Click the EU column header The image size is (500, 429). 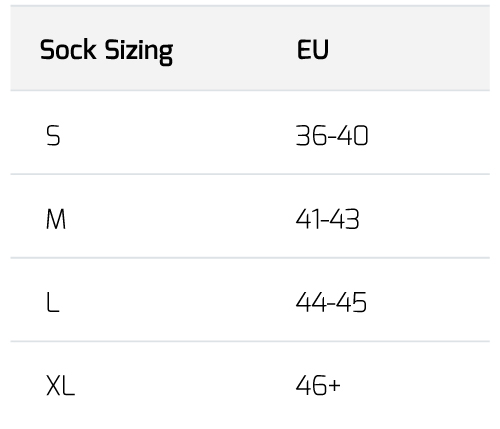click(313, 49)
